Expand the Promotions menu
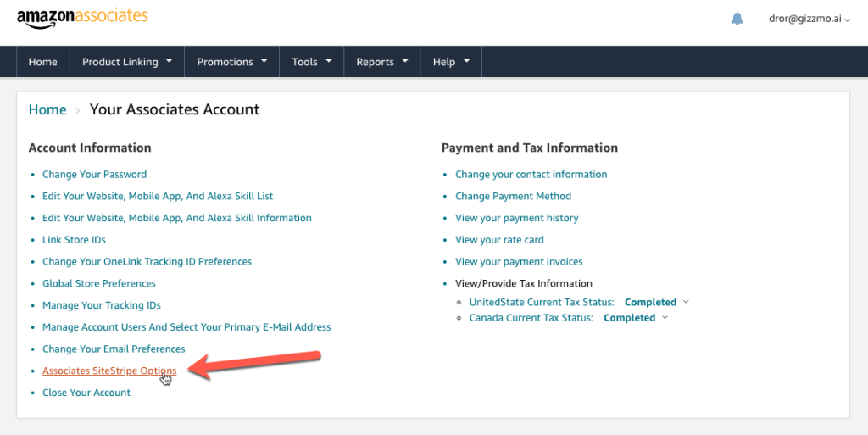868x435 pixels. point(231,62)
